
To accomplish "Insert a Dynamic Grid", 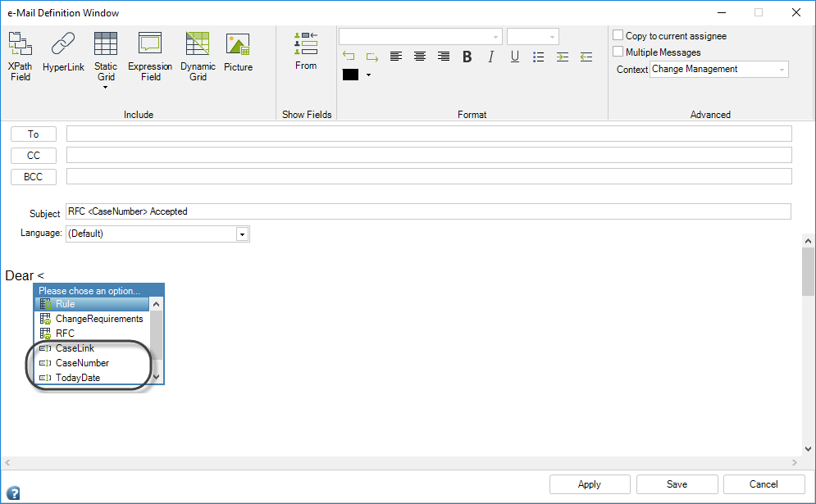I will (x=198, y=57).
